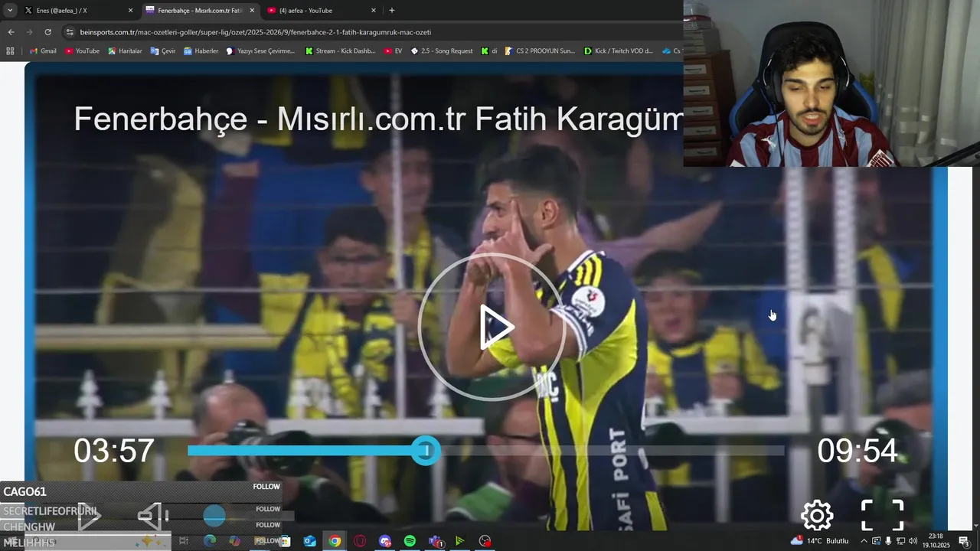Enter fullscreen mode on the video player
980x551 pixels.
[x=882, y=516]
